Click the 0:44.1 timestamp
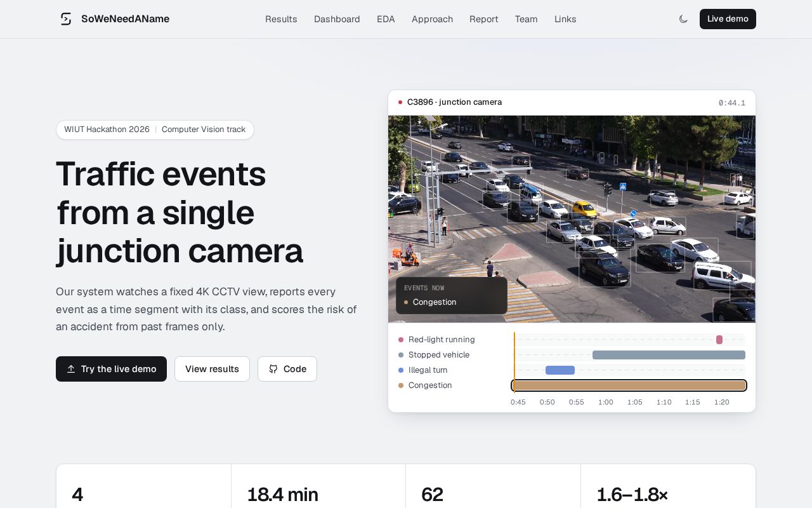812x508 pixels. pos(732,103)
